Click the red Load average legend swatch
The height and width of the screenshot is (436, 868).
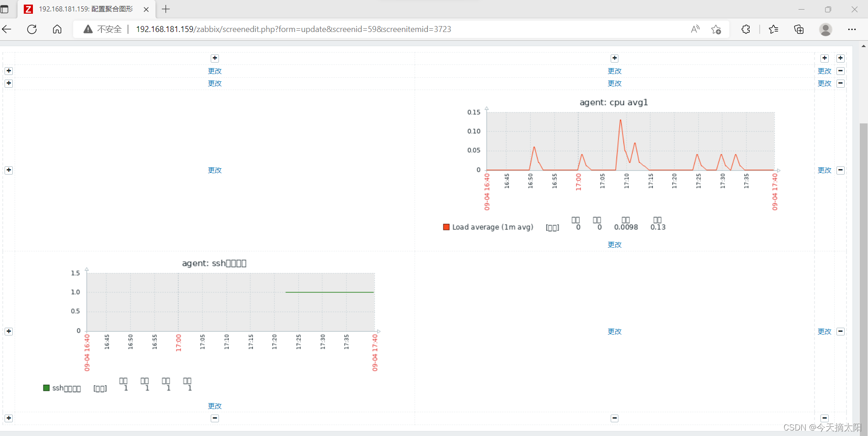click(x=446, y=227)
